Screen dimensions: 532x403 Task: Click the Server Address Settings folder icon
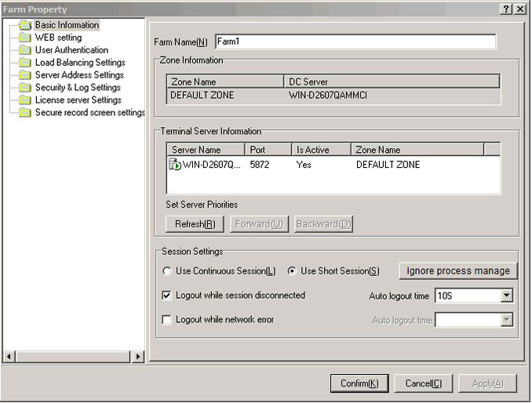coord(25,75)
